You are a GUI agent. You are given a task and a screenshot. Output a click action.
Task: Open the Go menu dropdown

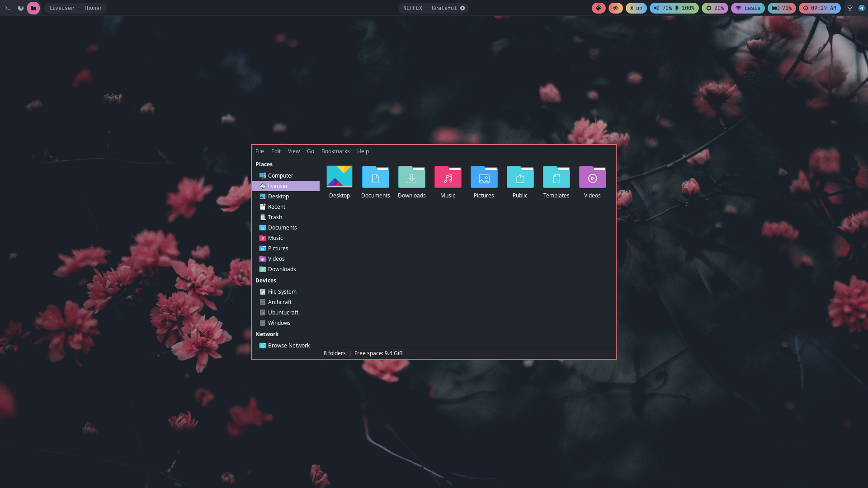[x=310, y=151]
